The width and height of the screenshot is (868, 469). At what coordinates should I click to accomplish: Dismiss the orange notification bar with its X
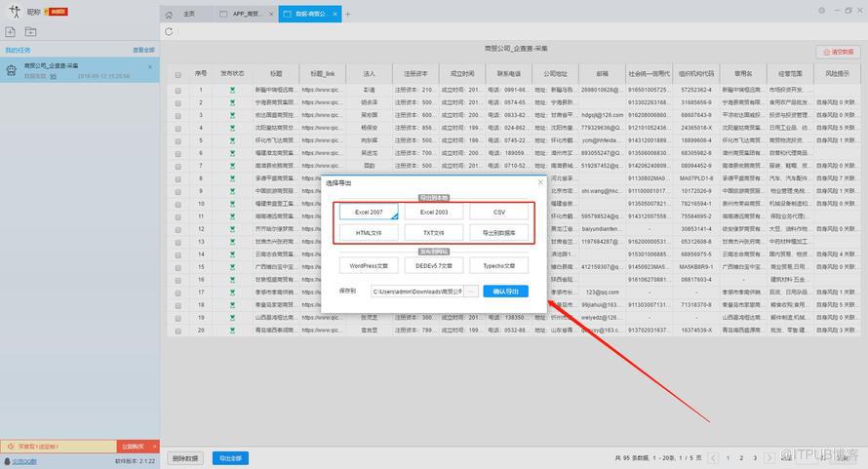(155, 447)
